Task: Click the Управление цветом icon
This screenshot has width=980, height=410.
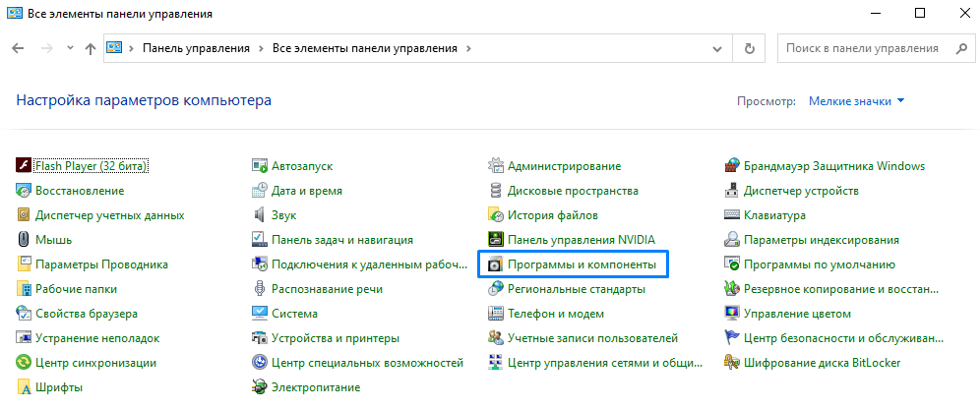Action: pyautogui.click(x=732, y=314)
